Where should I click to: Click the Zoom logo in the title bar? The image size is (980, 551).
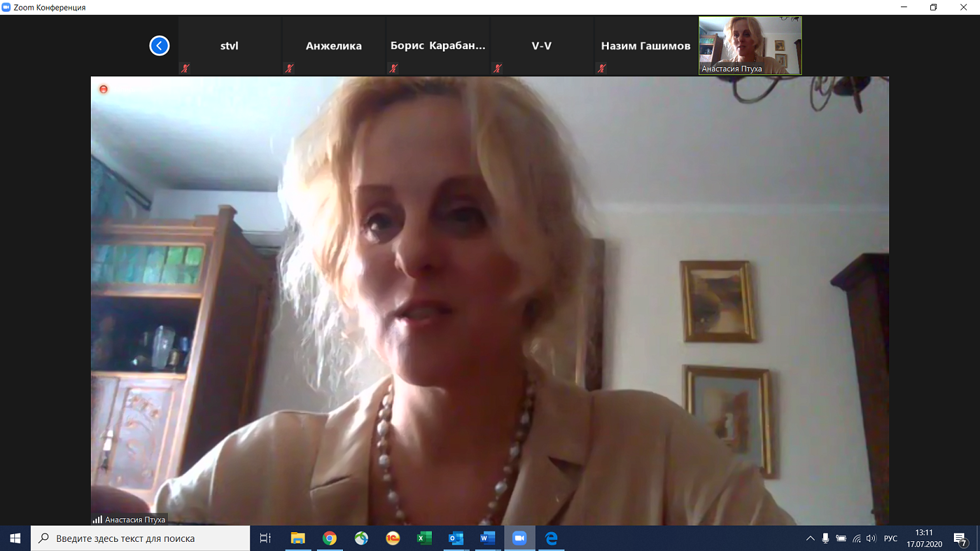coord(7,7)
